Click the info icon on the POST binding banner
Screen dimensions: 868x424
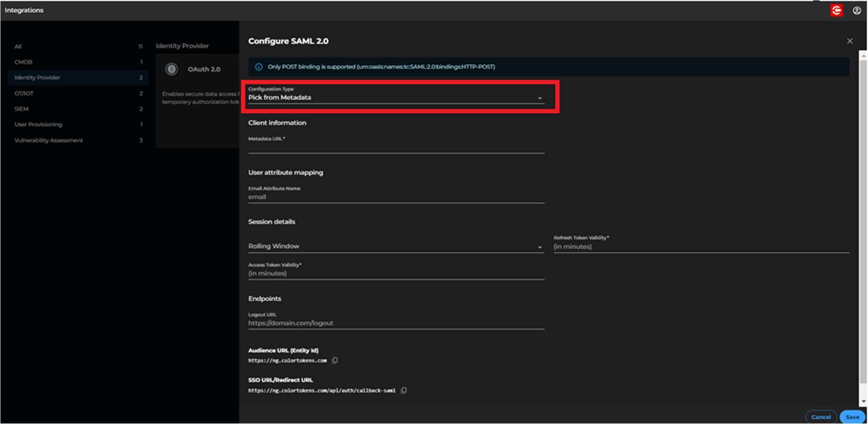point(259,67)
